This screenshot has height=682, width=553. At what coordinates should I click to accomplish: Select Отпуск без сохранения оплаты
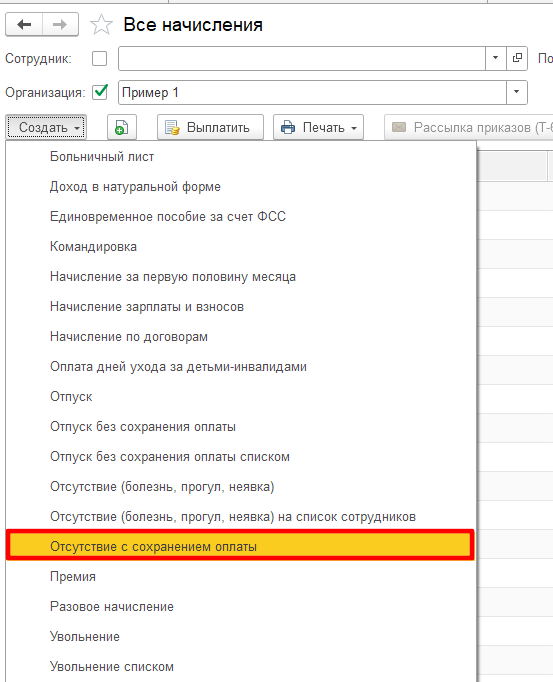[241, 427]
